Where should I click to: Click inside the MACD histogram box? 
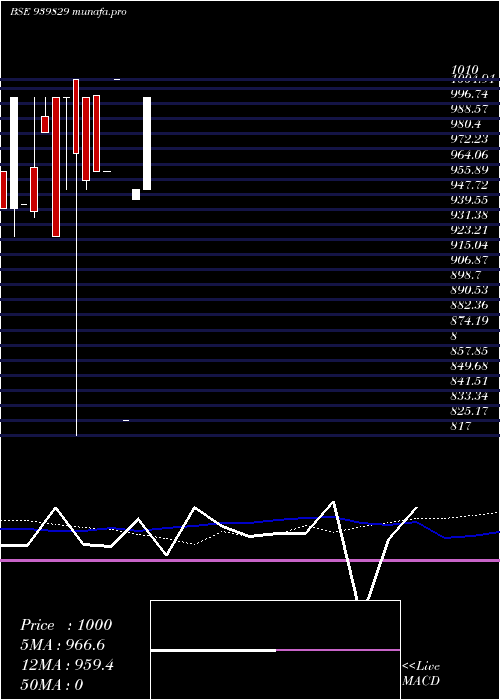click(x=275, y=650)
